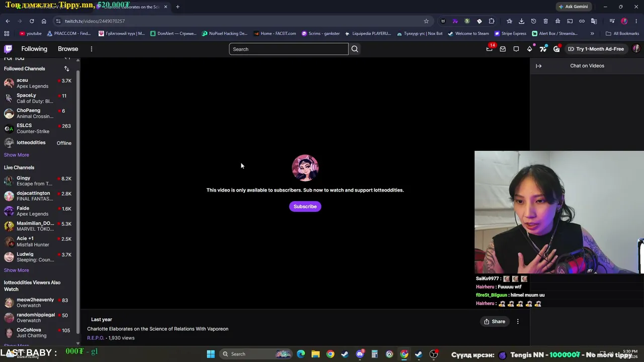This screenshot has width=644, height=362.
Task: Open Calculator from the taskbar
Action: 374,354
